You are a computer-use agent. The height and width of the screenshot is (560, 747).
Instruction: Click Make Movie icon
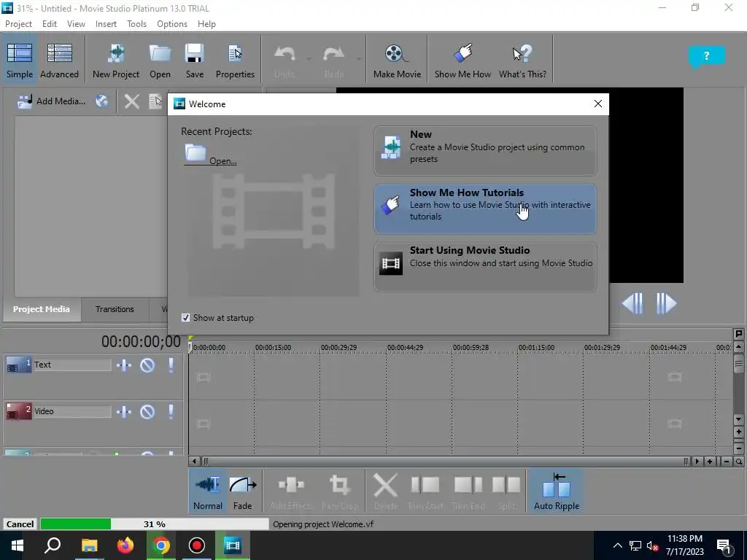click(x=397, y=61)
